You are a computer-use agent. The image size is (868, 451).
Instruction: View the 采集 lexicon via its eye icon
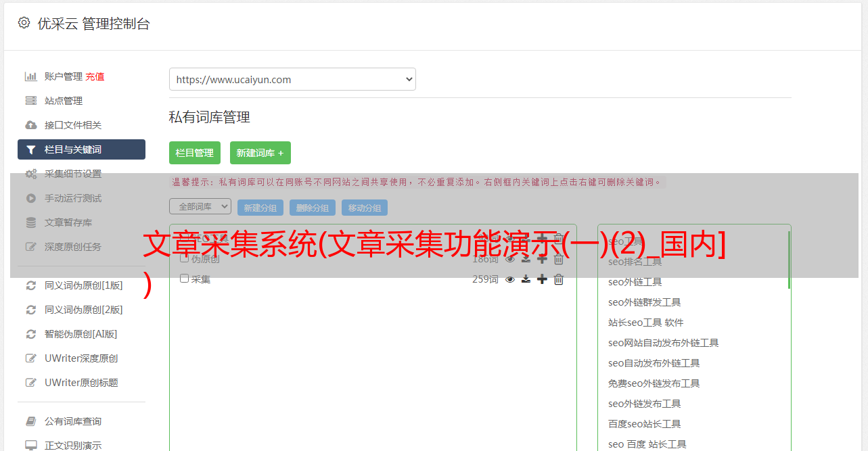tap(510, 279)
